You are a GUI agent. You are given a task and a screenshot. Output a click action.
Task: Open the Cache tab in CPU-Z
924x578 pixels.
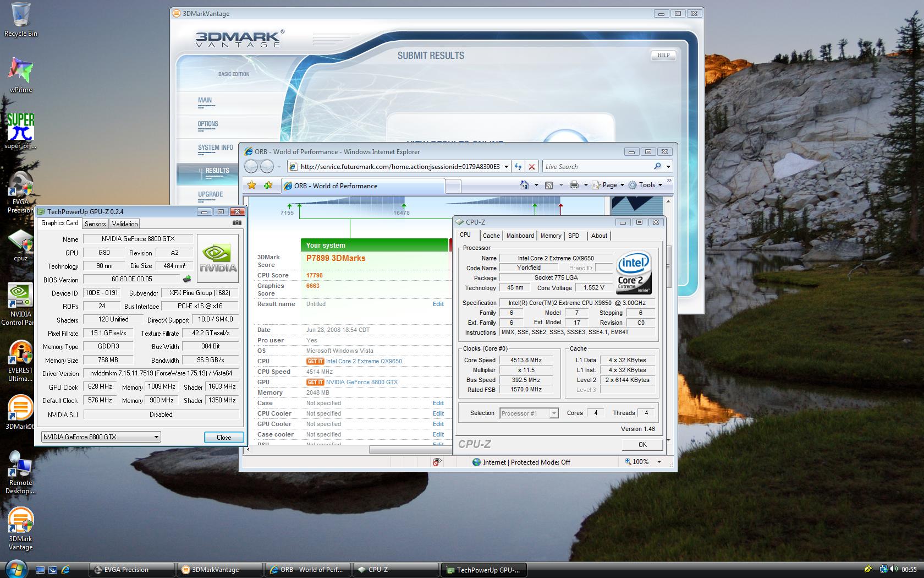click(x=491, y=236)
